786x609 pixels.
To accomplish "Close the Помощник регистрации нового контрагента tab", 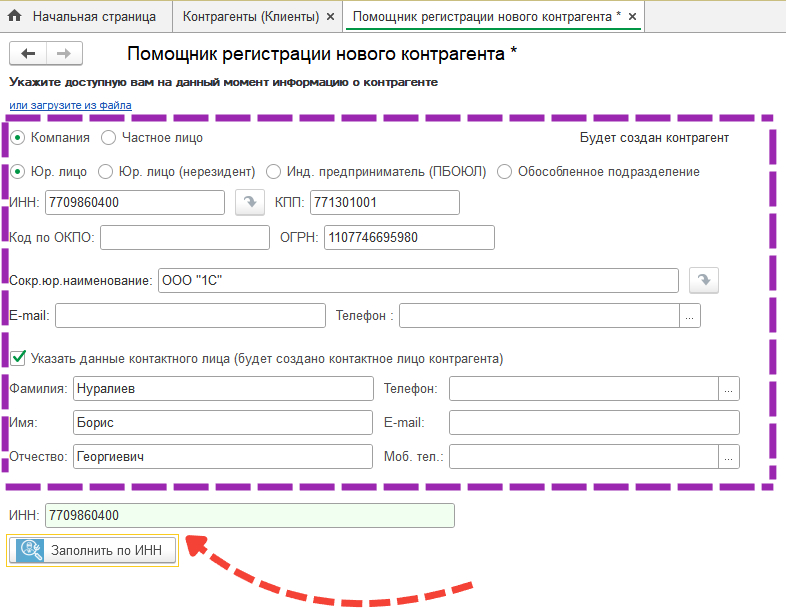I will click(x=633, y=17).
